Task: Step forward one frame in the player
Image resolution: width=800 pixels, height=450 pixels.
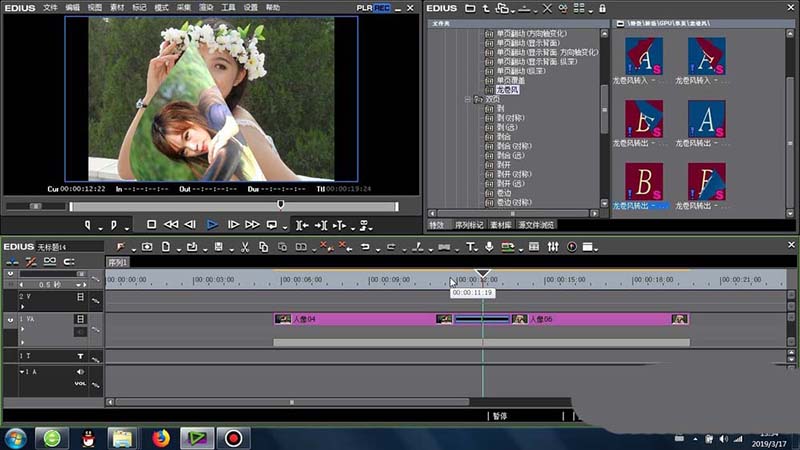Action: pyautogui.click(x=233, y=224)
